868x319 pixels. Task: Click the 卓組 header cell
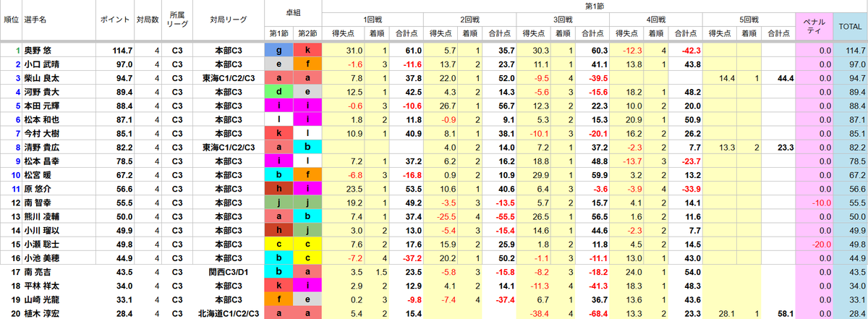pyautogui.click(x=293, y=13)
